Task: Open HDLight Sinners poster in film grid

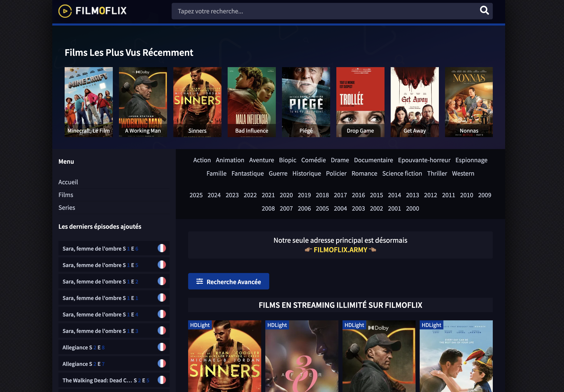Action: click(225, 356)
